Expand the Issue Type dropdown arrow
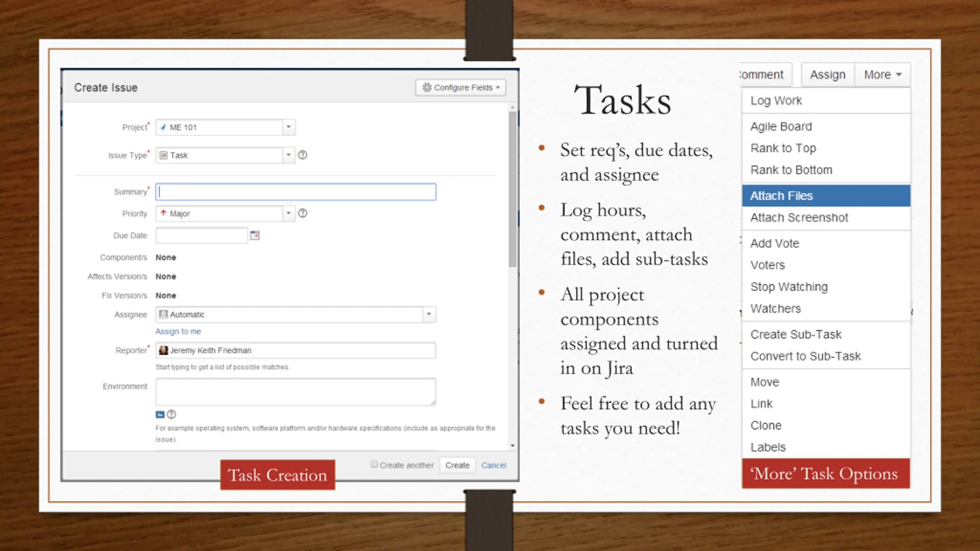 tap(289, 155)
